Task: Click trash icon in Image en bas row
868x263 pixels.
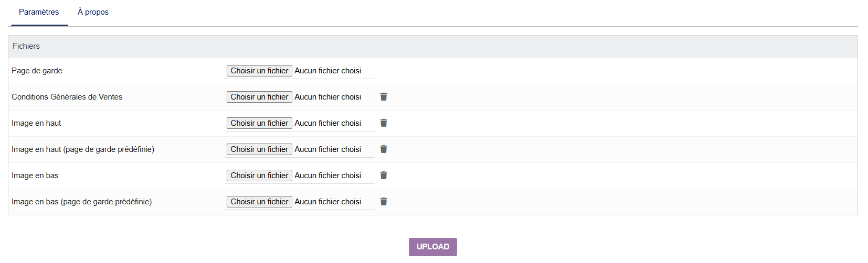Action: pyautogui.click(x=384, y=176)
